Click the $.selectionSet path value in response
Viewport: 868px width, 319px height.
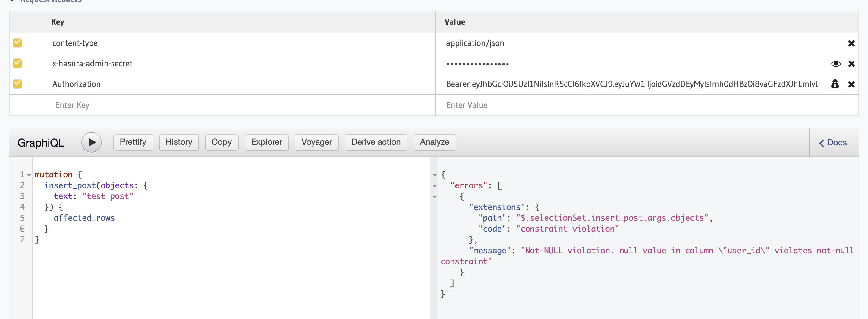tap(612, 218)
